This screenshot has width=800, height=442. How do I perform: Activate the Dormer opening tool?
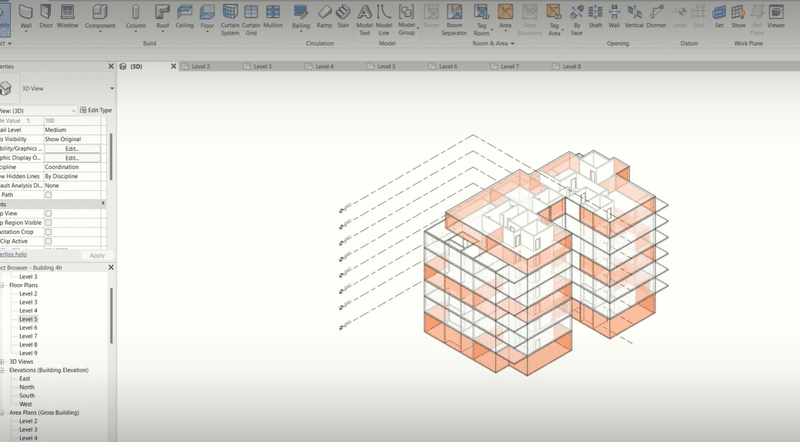click(x=657, y=16)
